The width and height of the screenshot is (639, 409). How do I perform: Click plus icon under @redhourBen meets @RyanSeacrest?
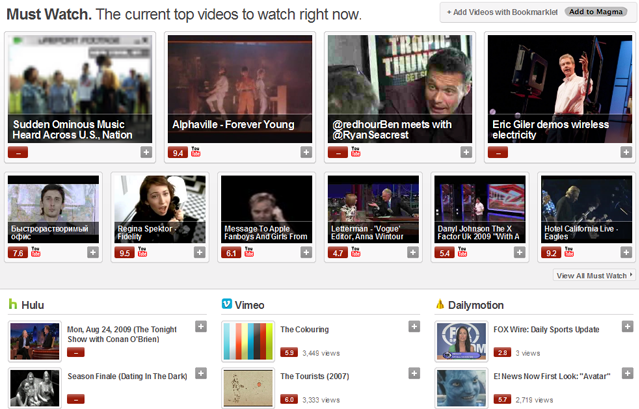pyautogui.click(x=466, y=152)
